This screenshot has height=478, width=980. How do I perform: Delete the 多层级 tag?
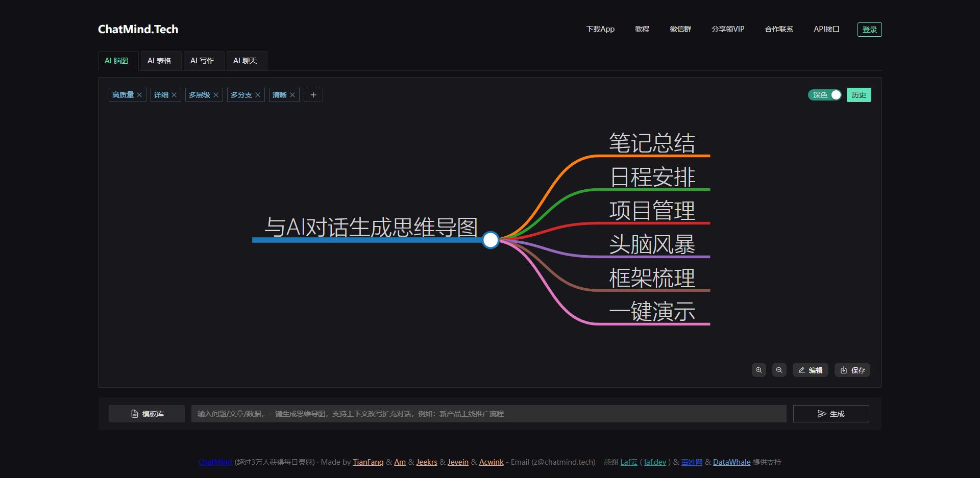click(216, 95)
